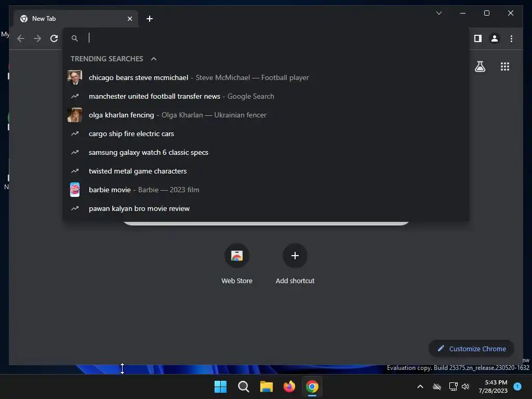Close the New Tab tab

(129, 19)
